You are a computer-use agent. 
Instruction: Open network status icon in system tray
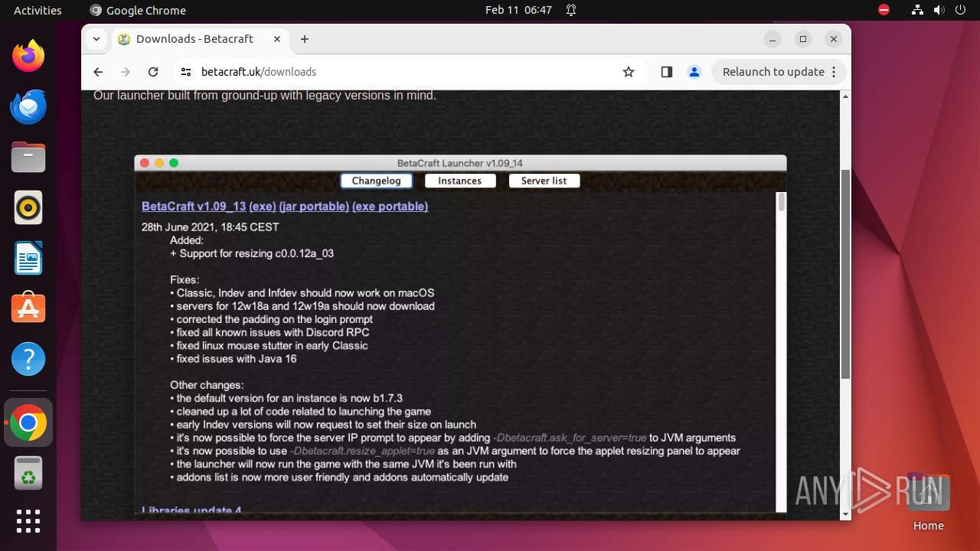917,10
